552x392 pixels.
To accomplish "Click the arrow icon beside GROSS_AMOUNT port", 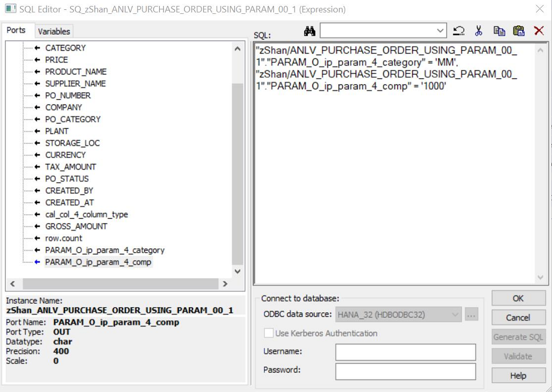I will point(37,227).
